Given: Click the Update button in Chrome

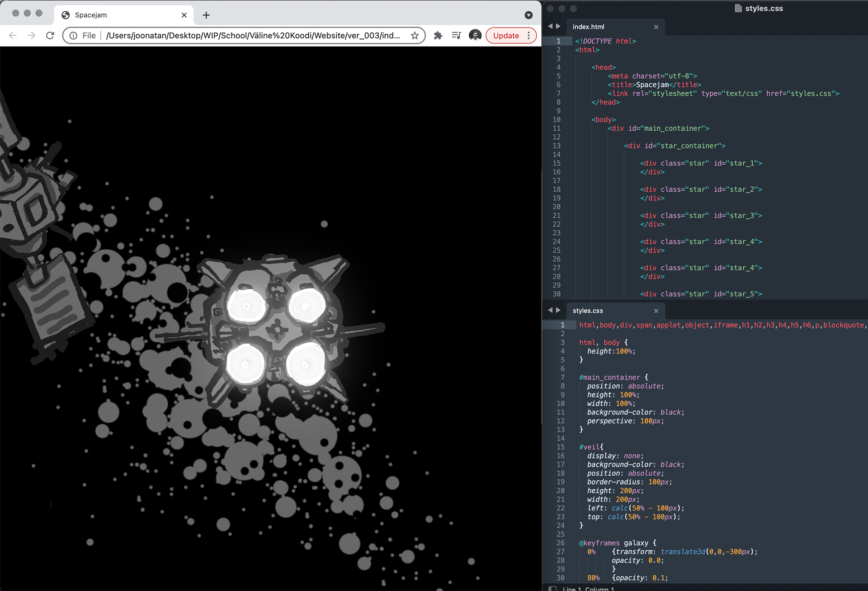Looking at the screenshot, I should [506, 35].
